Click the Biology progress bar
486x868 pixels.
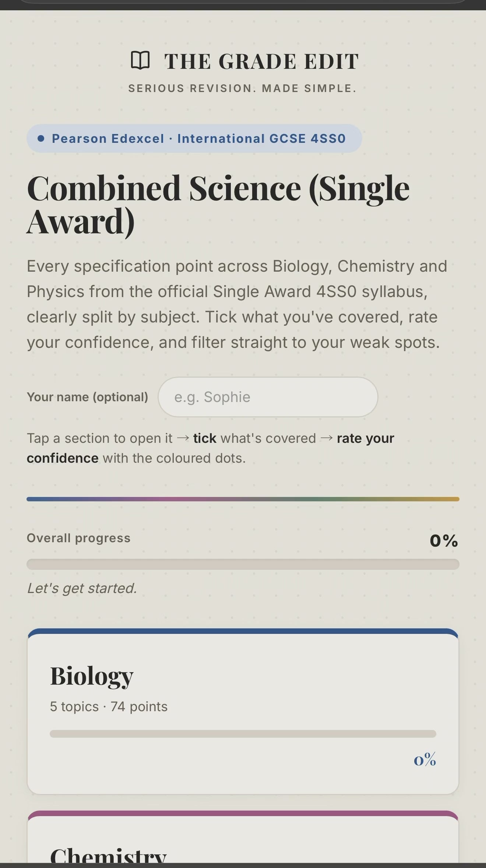(243, 734)
